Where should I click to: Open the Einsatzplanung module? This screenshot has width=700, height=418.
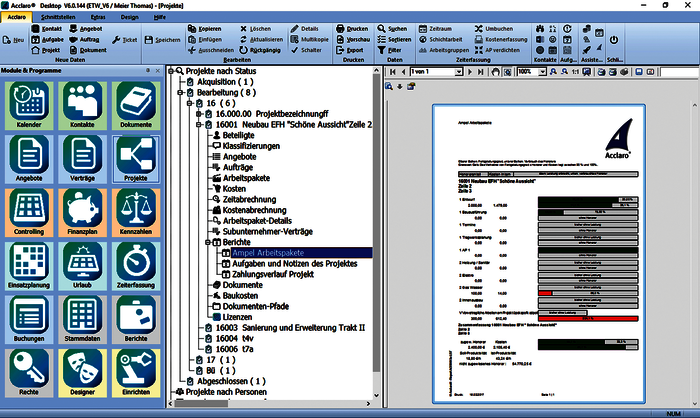29,266
